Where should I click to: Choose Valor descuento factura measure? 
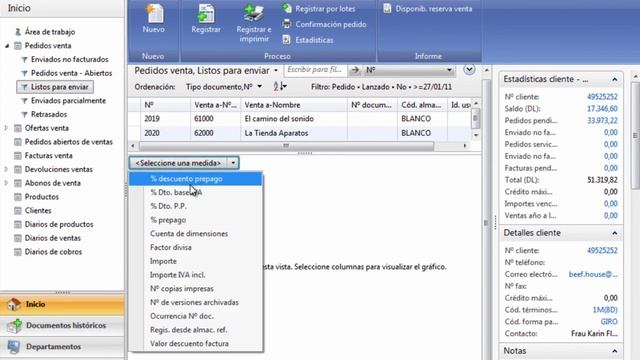(189, 344)
